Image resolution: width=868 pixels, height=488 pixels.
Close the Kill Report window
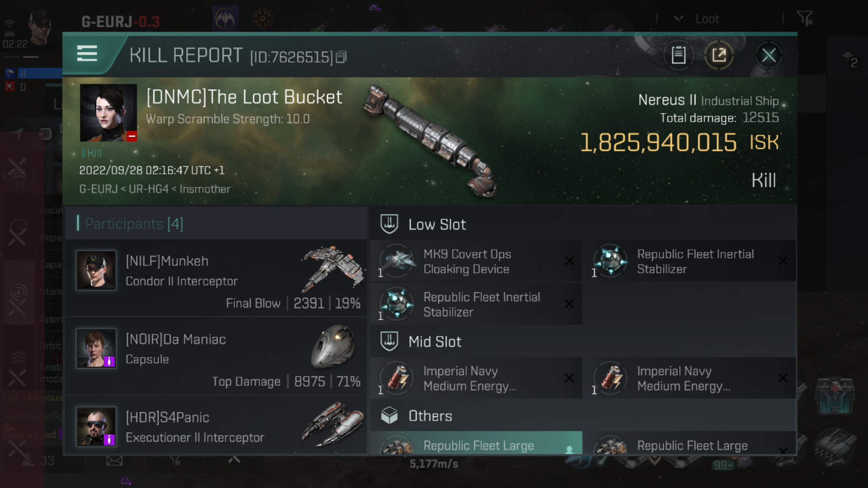[x=768, y=55]
